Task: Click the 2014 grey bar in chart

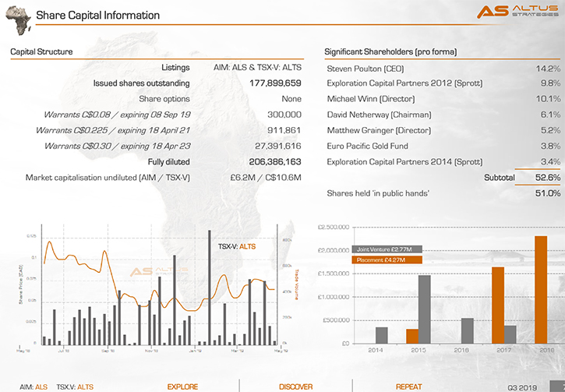Action: 382,335
